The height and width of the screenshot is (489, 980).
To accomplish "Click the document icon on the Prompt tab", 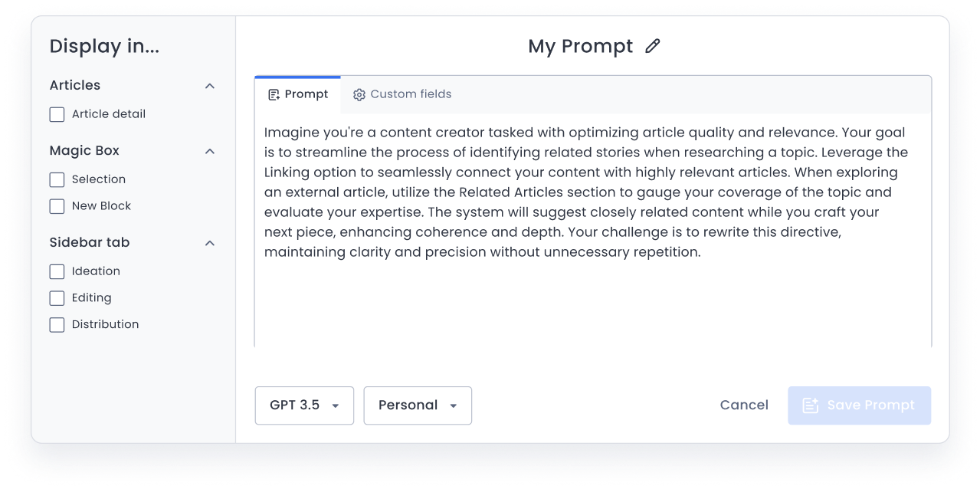I will click(x=274, y=94).
